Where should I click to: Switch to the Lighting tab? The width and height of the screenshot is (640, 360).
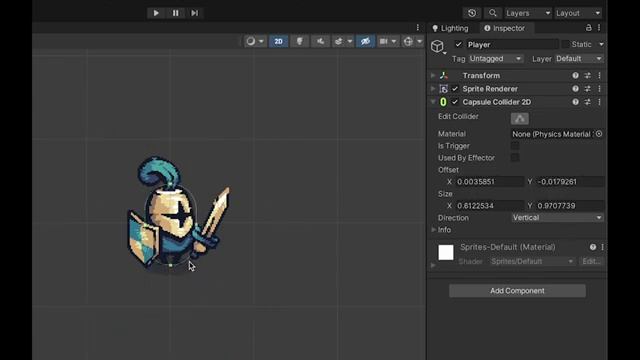[x=451, y=28]
